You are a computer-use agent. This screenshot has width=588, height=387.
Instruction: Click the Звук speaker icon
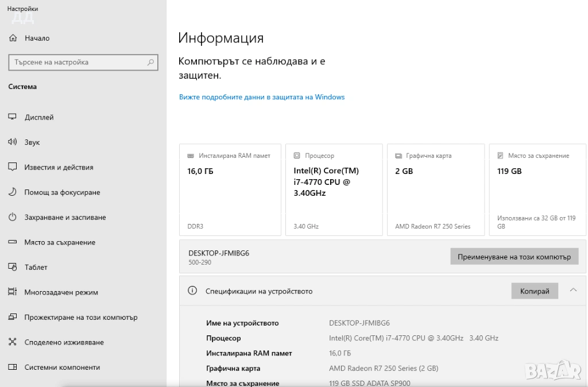pos(13,142)
